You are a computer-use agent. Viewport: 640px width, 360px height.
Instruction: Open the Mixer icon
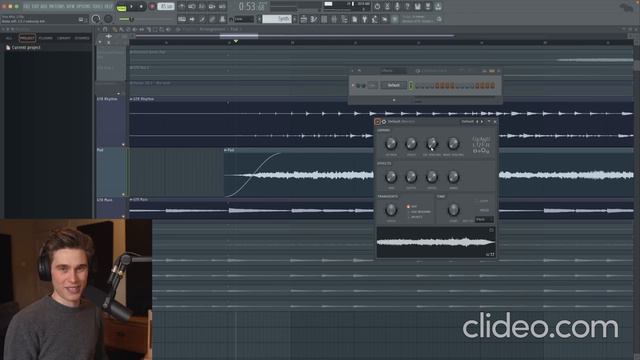point(334,19)
